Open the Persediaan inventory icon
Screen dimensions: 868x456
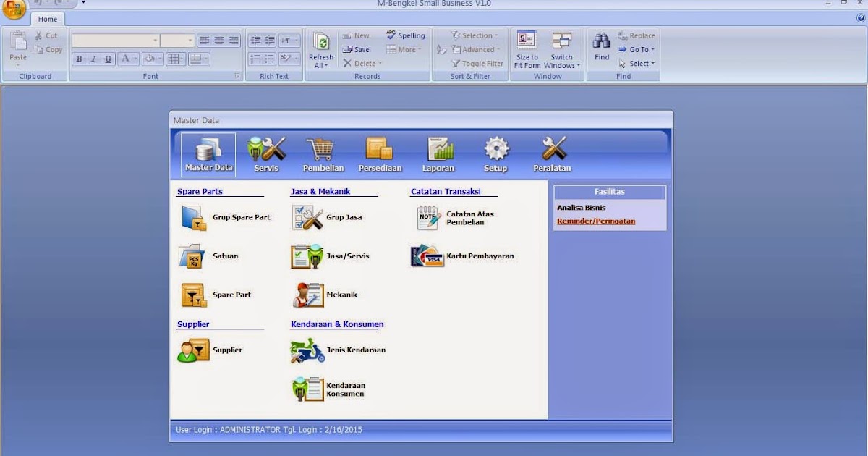coord(380,155)
